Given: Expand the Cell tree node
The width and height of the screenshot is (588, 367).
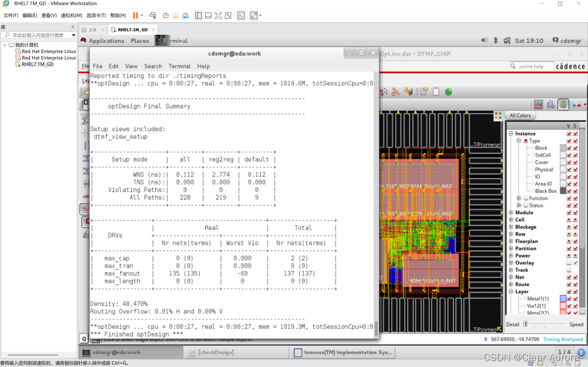Looking at the screenshot, I should [511, 220].
